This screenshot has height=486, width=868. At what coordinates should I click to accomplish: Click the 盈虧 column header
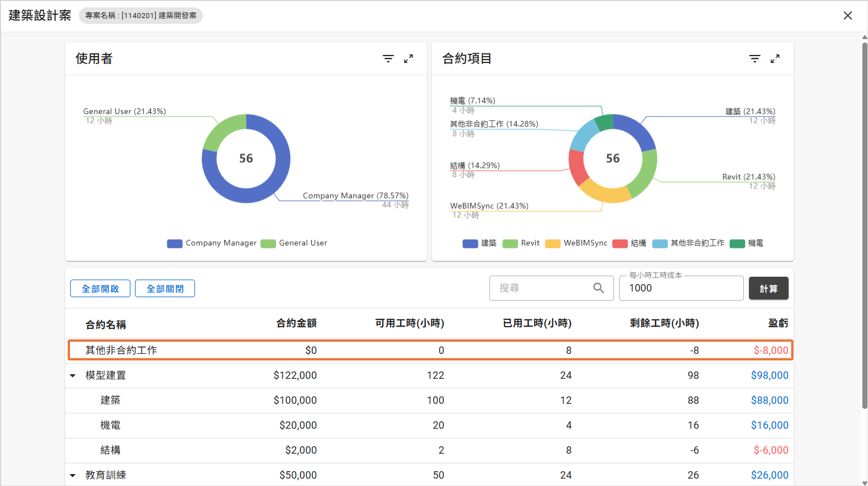[x=778, y=323]
